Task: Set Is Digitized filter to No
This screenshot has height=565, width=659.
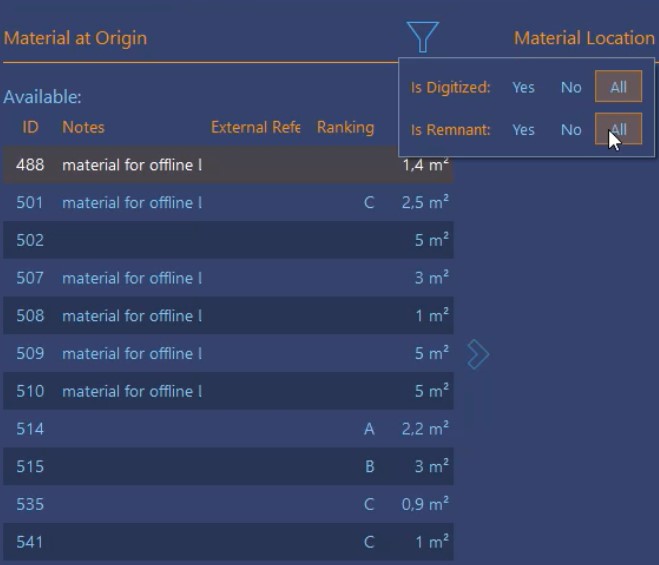Action: pyautogui.click(x=571, y=87)
